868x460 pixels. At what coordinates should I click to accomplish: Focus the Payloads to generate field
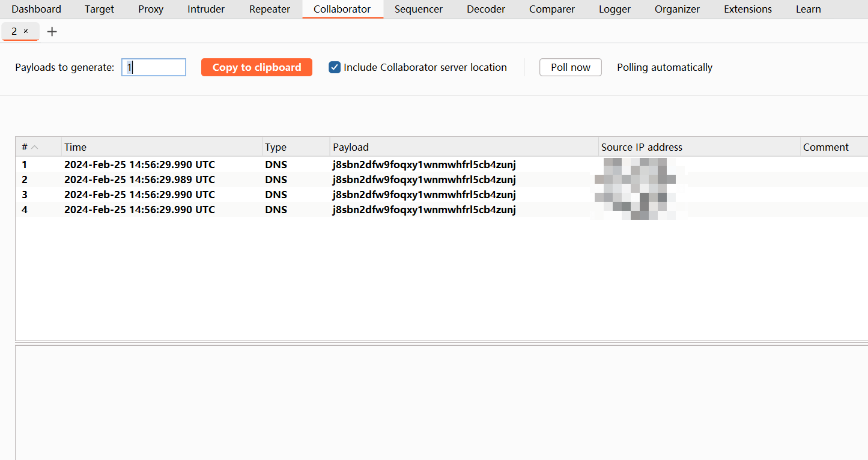tap(154, 67)
